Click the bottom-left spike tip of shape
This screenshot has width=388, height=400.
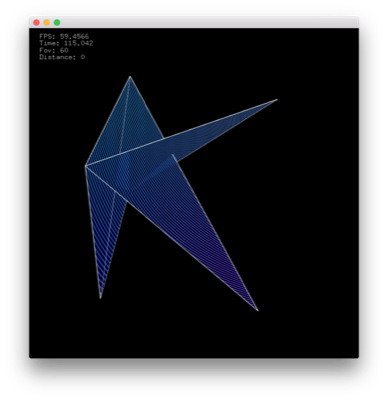100,297
